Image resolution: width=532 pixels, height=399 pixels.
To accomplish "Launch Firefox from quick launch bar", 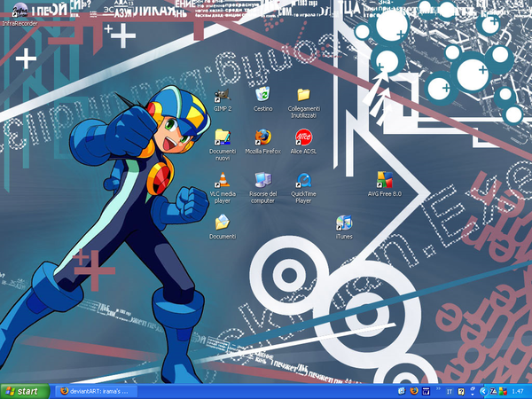I will coord(414,391).
